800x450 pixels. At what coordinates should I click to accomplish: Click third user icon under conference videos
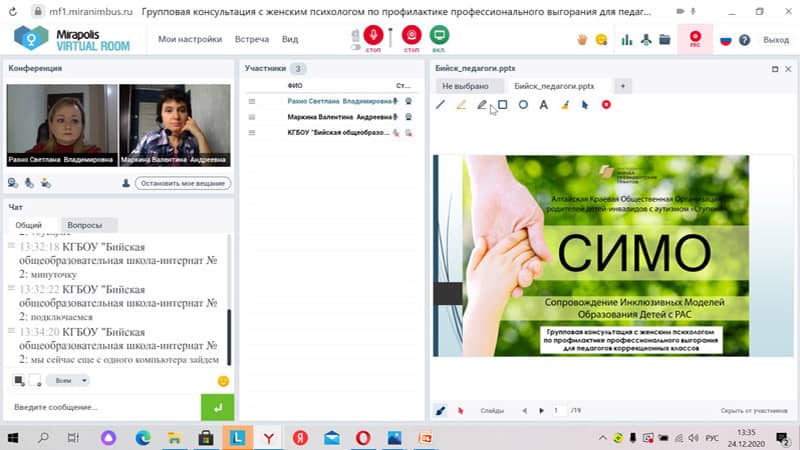[45, 183]
